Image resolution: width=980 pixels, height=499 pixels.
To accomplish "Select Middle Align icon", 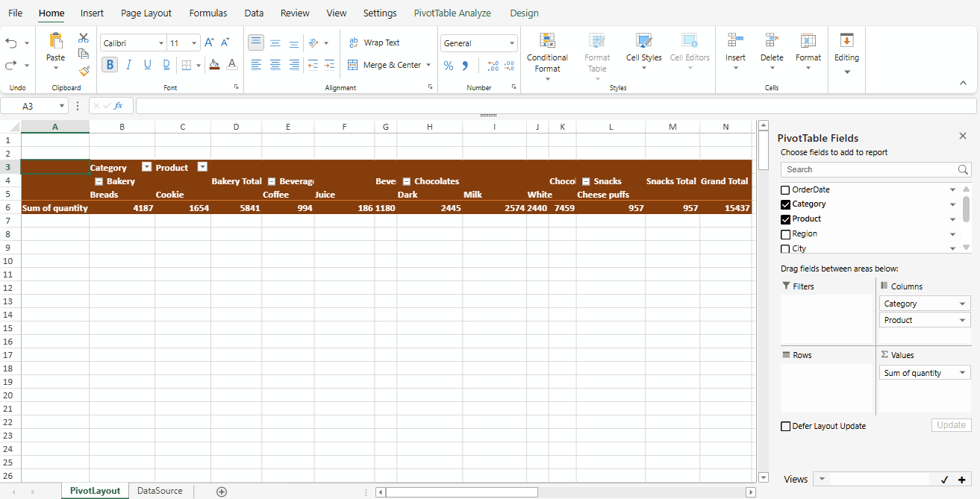I will tap(275, 43).
